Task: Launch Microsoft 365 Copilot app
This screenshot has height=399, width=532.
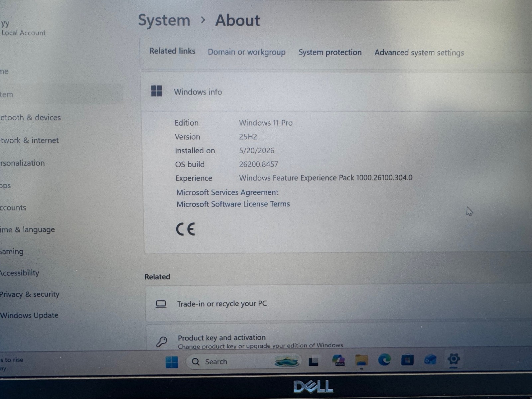Action: click(338, 360)
